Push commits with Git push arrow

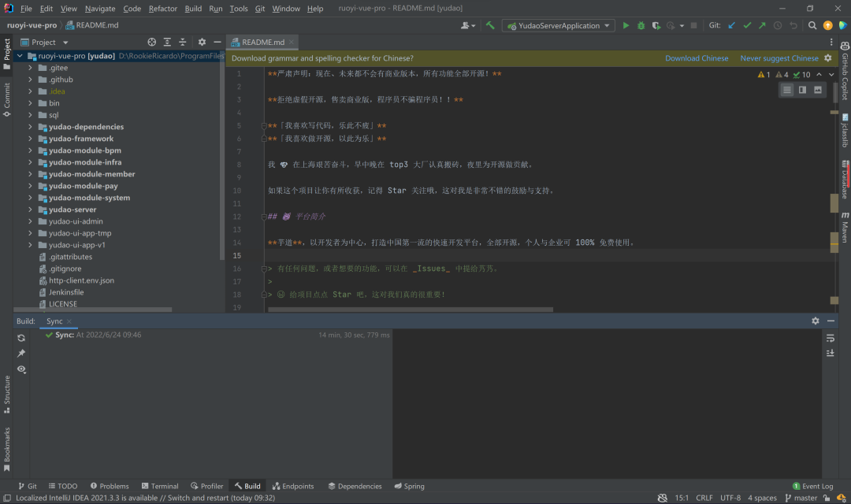(x=762, y=25)
